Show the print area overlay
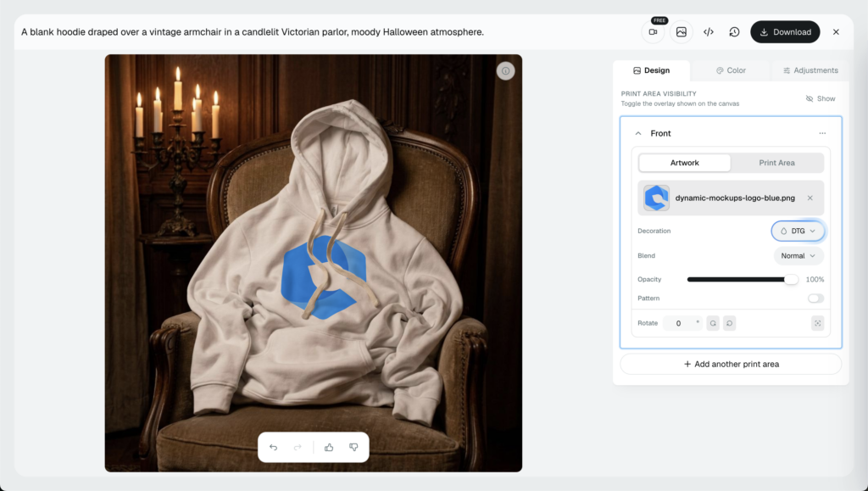The image size is (868, 491). (821, 98)
